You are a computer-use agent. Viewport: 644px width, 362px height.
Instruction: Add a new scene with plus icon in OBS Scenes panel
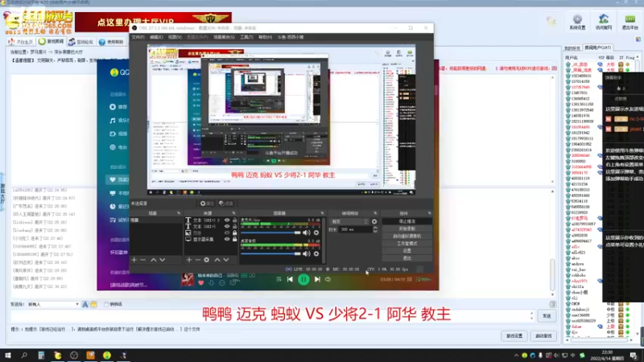[x=134, y=260]
